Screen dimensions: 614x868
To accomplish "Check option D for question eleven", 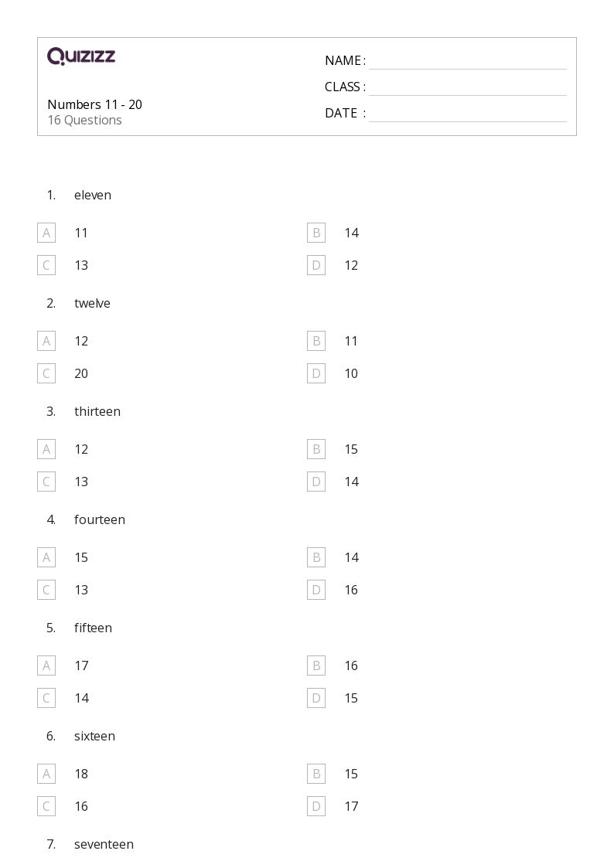I will [316, 265].
